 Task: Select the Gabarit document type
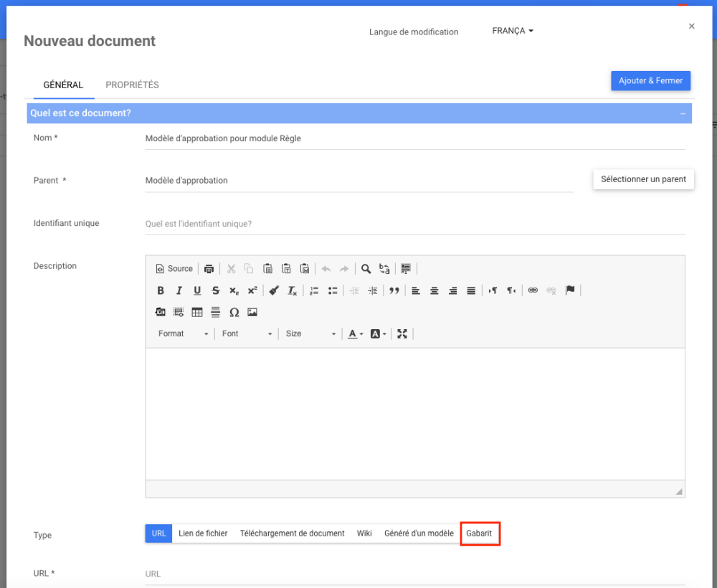(x=480, y=534)
